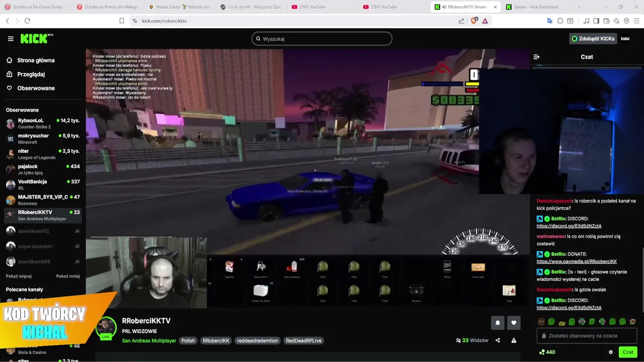644x362 pixels.
Task: Open chat settings gear
Action: tap(611, 352)
